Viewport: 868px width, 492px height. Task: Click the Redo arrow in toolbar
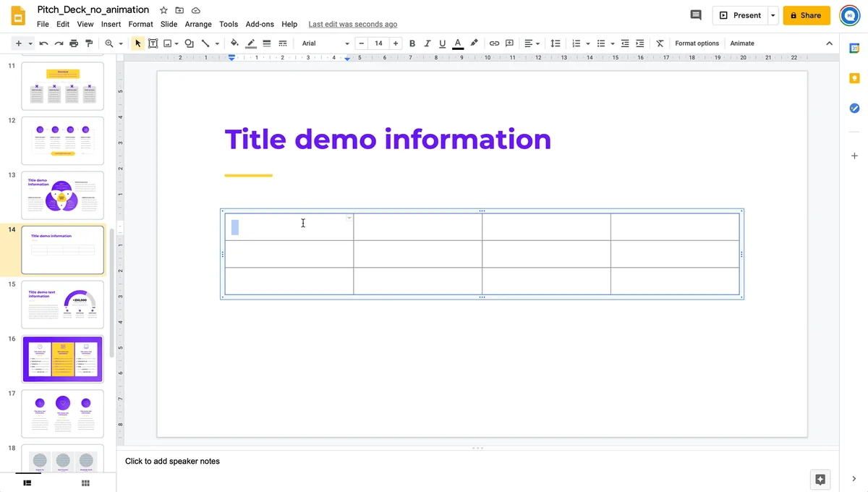(x=59, y=43)
